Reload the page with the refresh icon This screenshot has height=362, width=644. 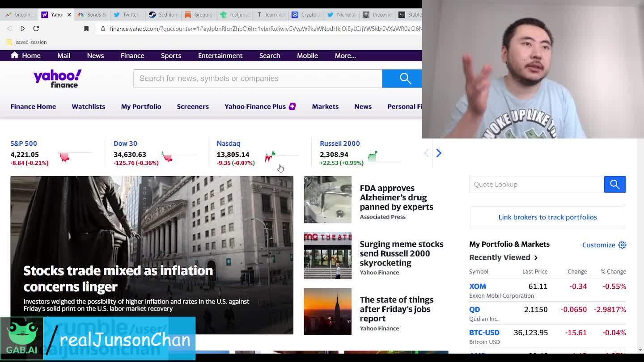click(36, 29)
